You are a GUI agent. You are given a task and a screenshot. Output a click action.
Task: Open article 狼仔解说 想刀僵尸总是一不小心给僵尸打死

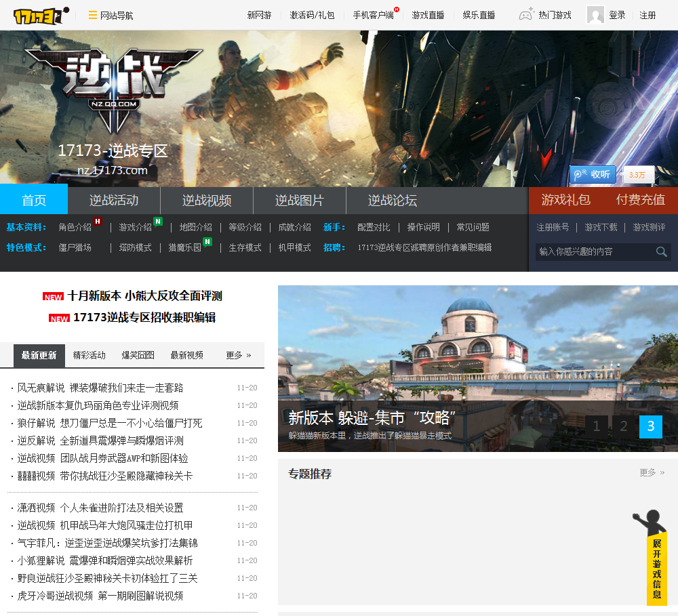point(109,423)
